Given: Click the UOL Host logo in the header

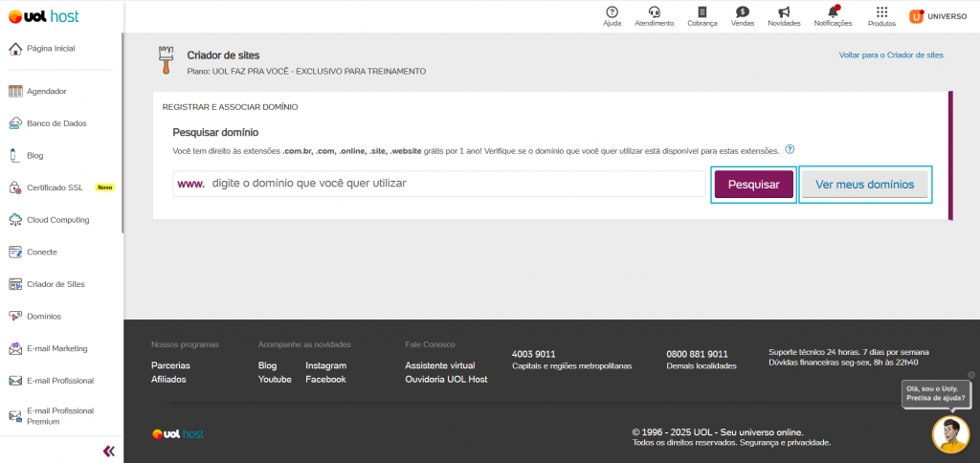Looking at the screenshot, I should (44, 17).
